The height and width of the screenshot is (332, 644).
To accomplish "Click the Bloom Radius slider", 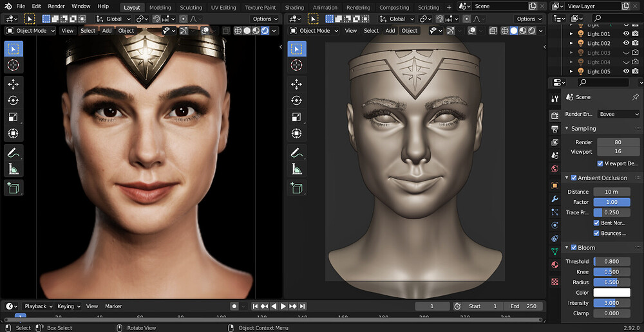I will (x=612, y=282).
